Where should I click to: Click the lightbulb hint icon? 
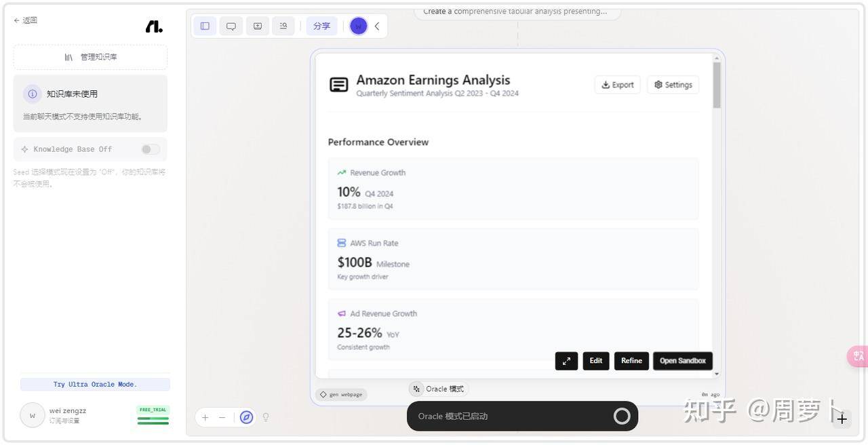pos(266,417)
